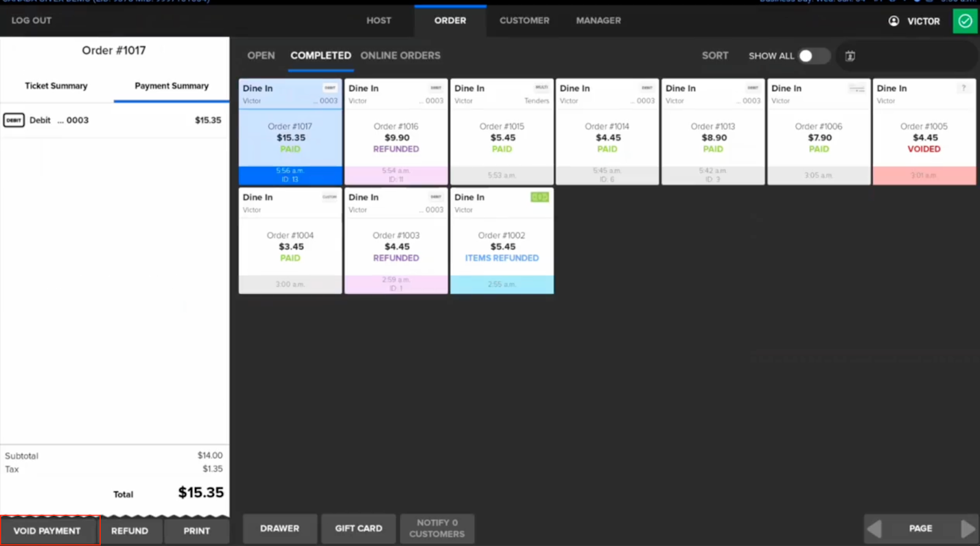Open the Sort options

pyautogui.click(x=715, y=56)
